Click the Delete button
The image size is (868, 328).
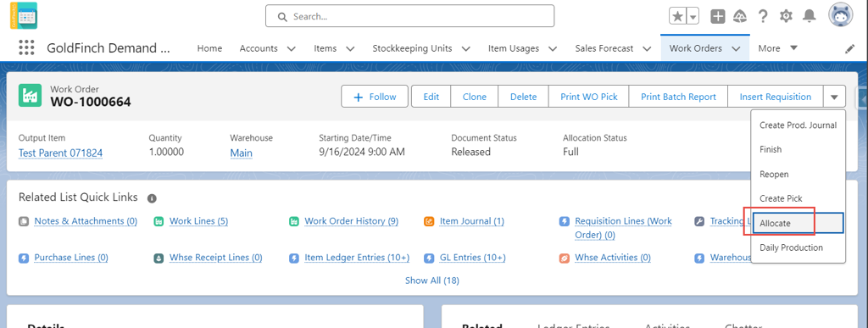tap(523, 97)
